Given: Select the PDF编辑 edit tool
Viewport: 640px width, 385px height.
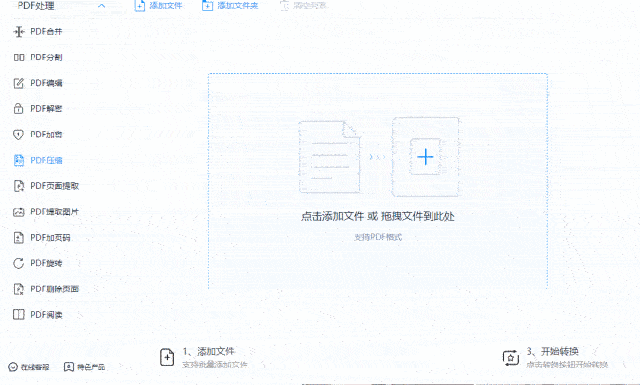Looking at the screenshot, I should click(x=38, y=83).
